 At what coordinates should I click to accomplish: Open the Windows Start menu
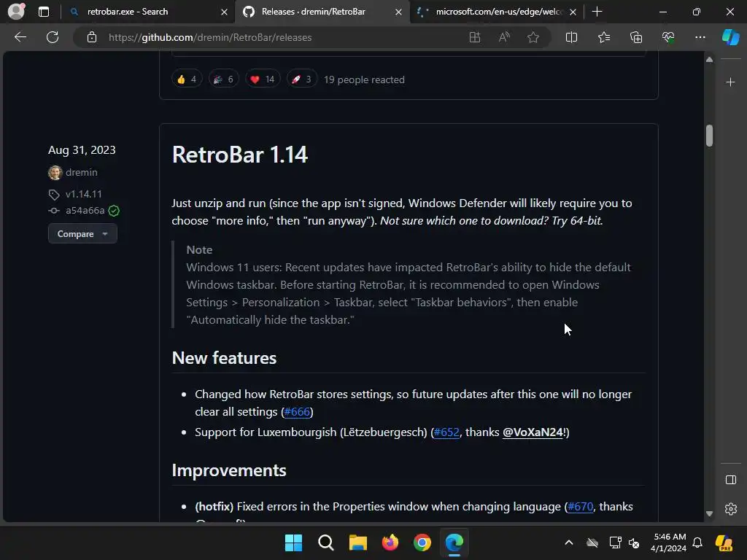pyautogui.click(x=293, y=542)
